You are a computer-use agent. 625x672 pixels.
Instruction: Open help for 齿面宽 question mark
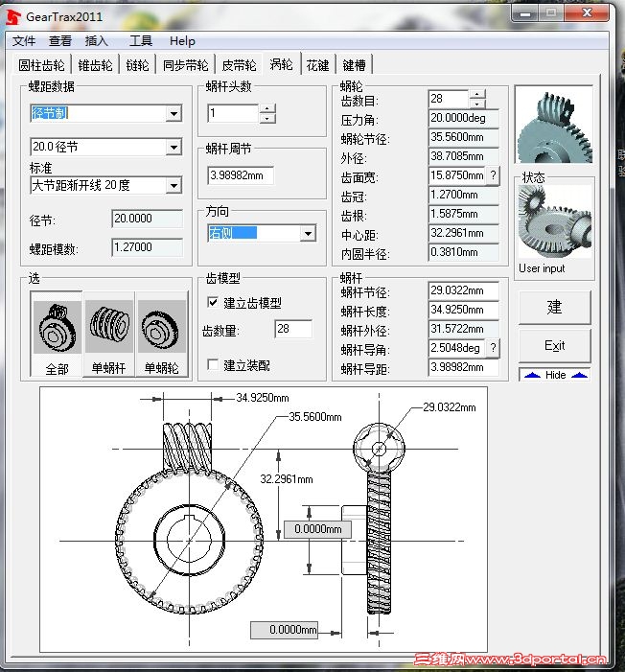pyautogui.click(x=493, y=175)
